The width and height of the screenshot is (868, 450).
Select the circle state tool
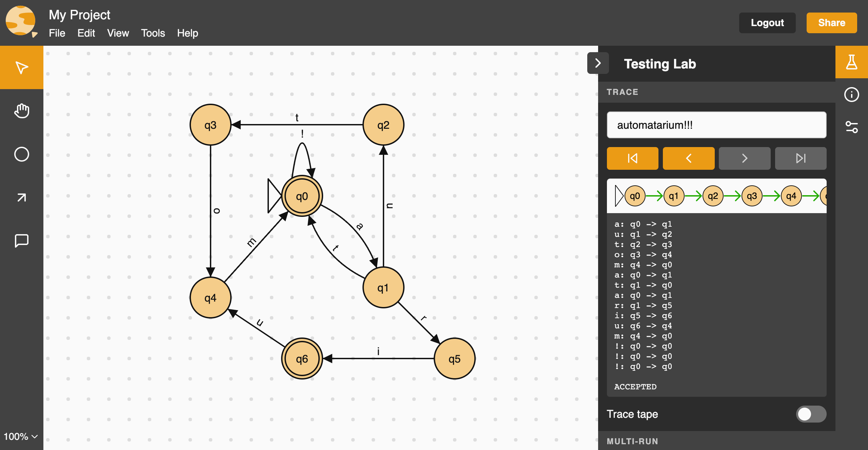coord(21,154)
